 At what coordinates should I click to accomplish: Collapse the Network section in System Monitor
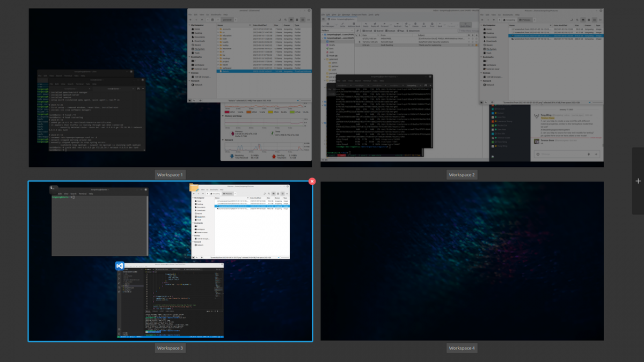(223, 140)
